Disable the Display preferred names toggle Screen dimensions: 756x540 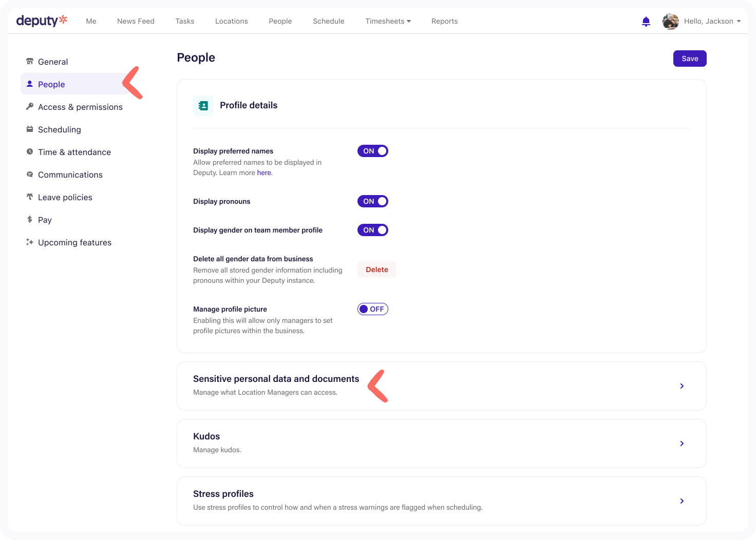point(372,151)
